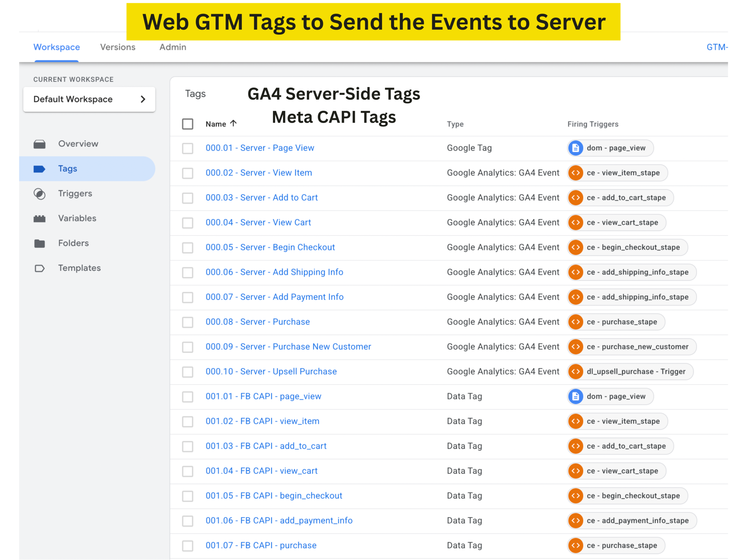Click the orange icon on ce - purchase_new_customer trigger
This screenshot has height=560, width=747.
(x=575, y=347)
